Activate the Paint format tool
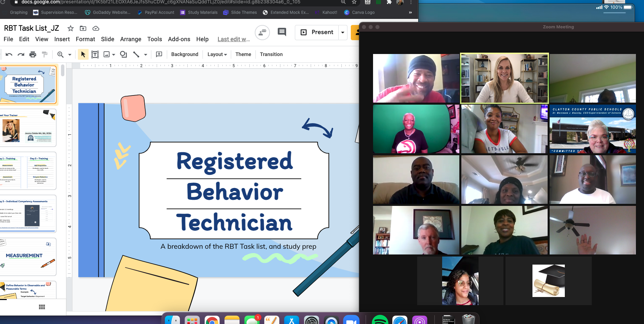Image resolution: width=644 pixels, height=324 pixels. pos(44,54)
